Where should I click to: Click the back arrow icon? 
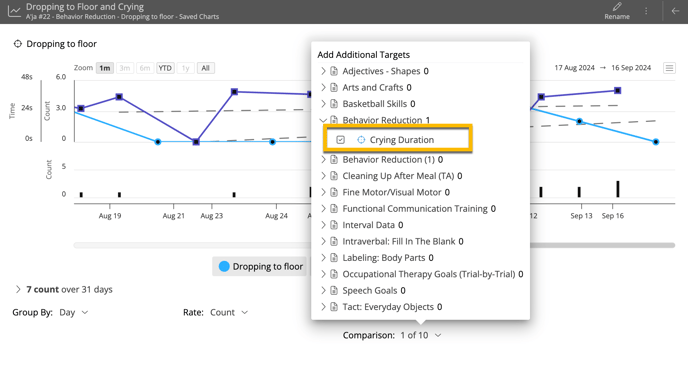point(675,11)
